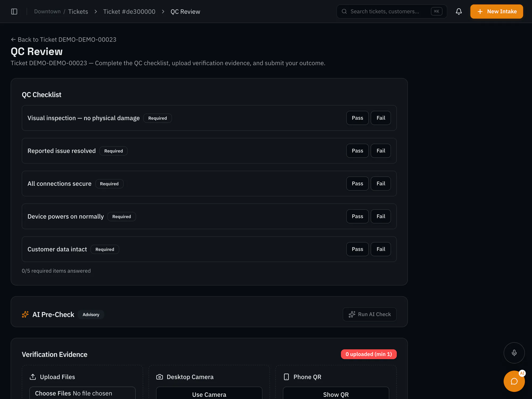Mark Visual inspection as Pass
This screenshot has height=399, width=532.
(357, 118)
